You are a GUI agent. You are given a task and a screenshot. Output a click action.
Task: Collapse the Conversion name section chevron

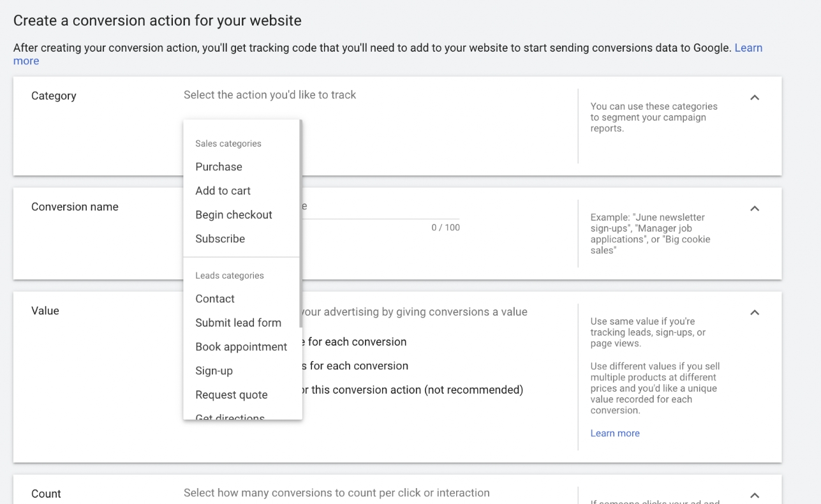(755, 209)
